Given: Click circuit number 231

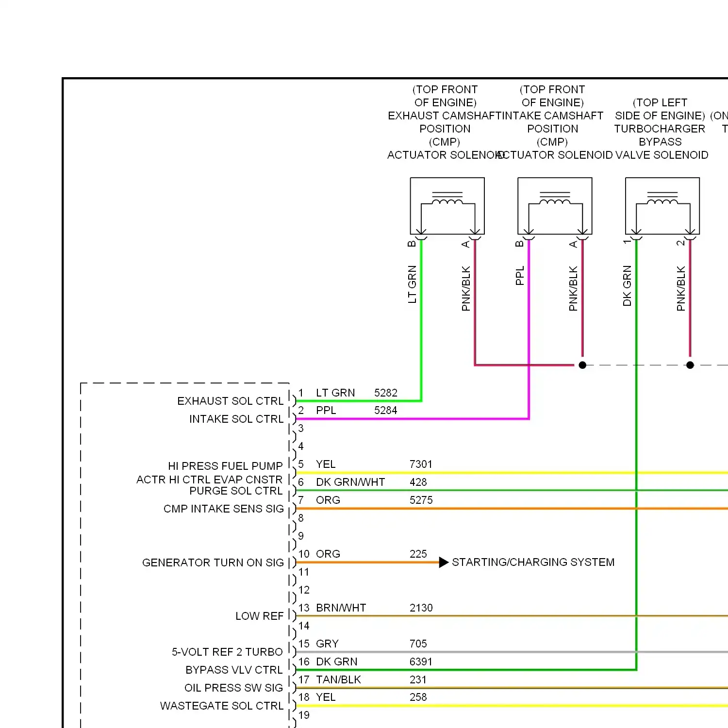Looking at the screenshot, I should coord(418,679).
